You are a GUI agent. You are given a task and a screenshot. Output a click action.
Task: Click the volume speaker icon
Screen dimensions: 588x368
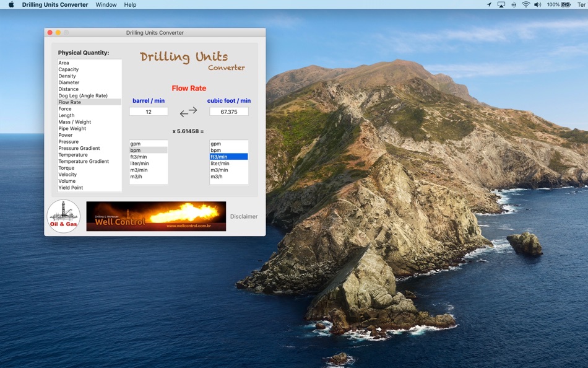[x=537, y=4]
